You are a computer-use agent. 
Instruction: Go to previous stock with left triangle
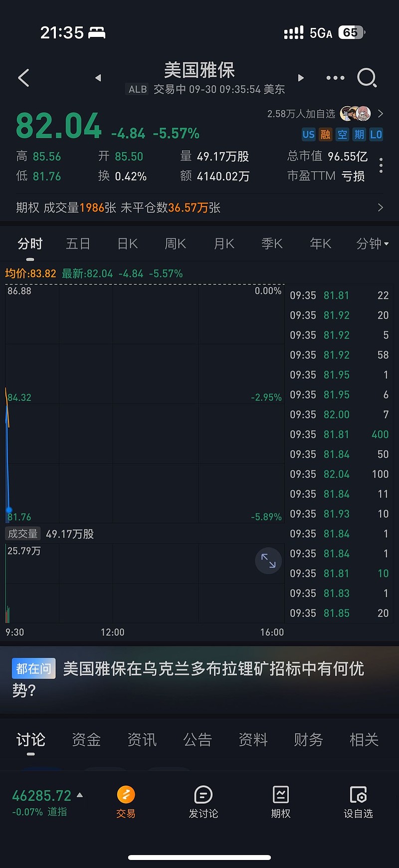pos(98,78)
